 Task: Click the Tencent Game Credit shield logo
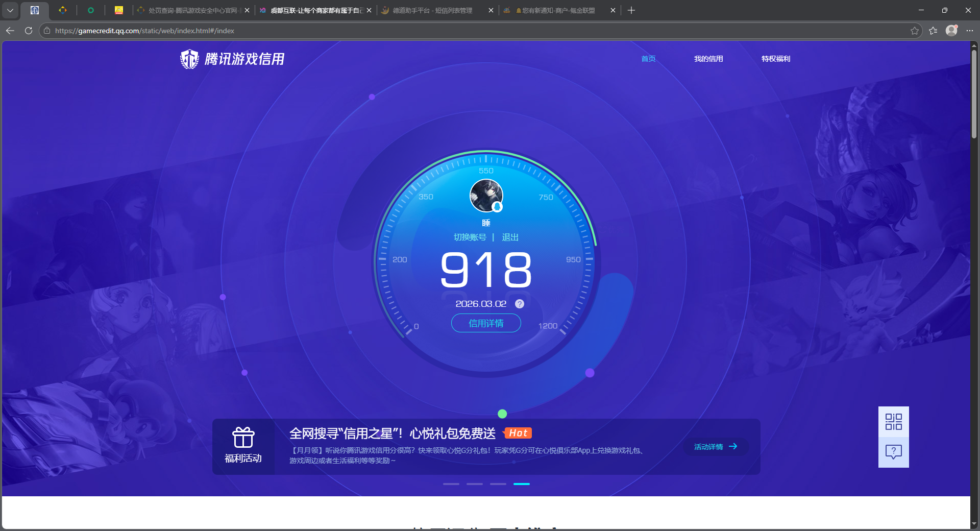click(x=189, y=59)
